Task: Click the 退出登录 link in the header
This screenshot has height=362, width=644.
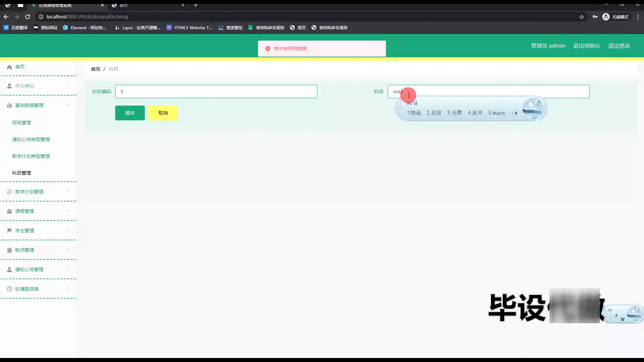Action: pos(619,46)
